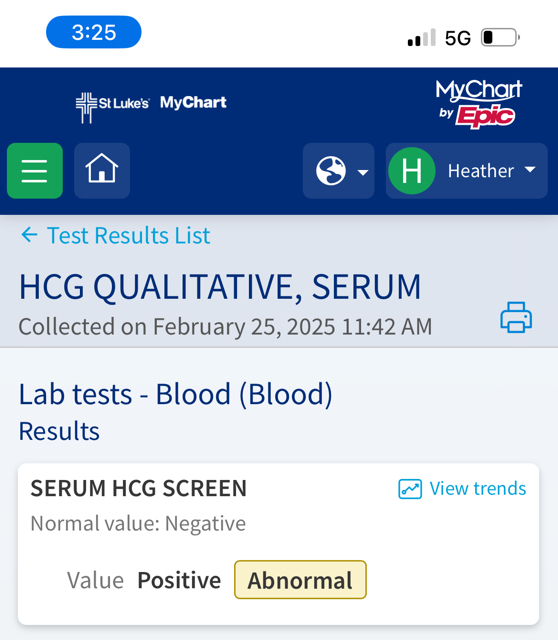Tap the 3:25 time pill
The height and width of the screenshot is (640, 558).
(x=94, y=32)
